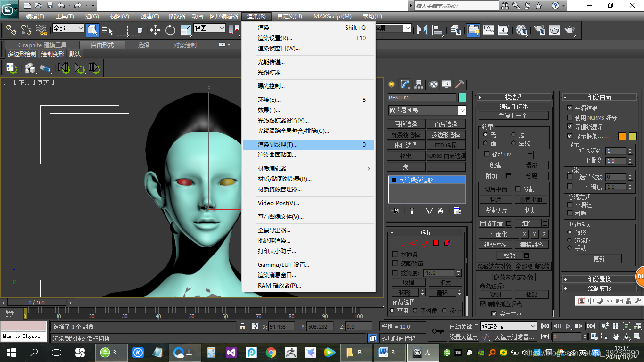Open the 自定义(U) menu
Image resolution: width=644 pixels, height=362 pixels.
[289, 16]
